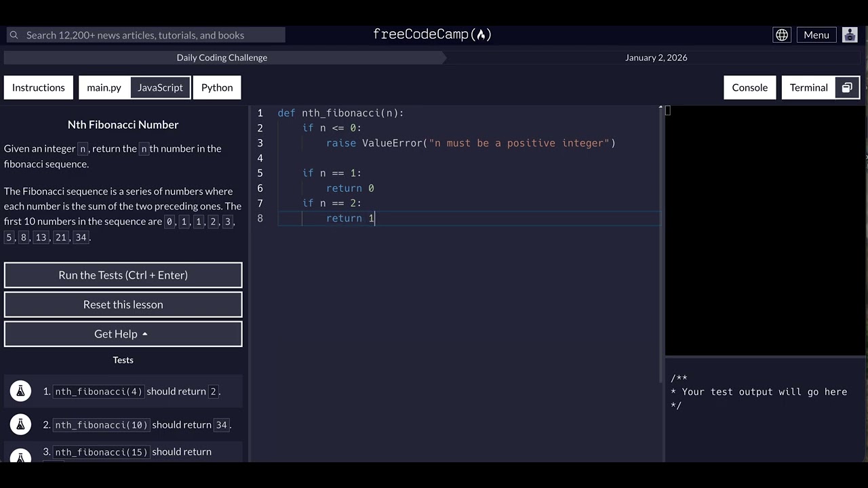Screen dimensions: 868x488
Task: Expand the Get Help dropdown
Action: pos(123,333)
